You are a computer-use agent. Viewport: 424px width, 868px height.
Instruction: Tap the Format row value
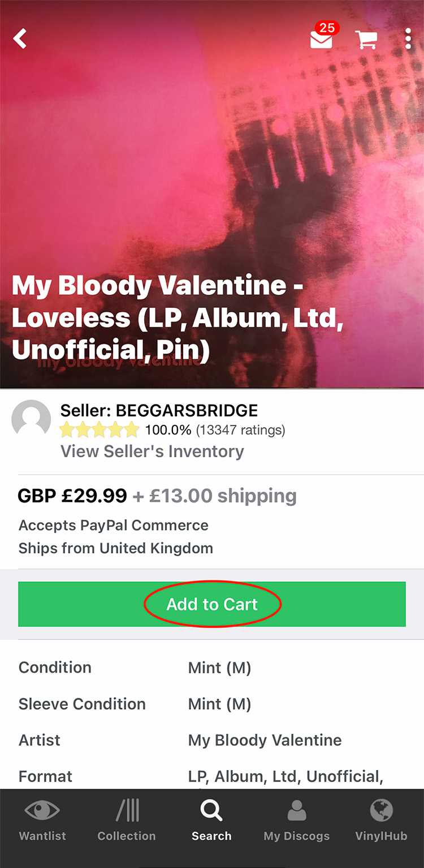pyautogui.click(x=285, y=776)
